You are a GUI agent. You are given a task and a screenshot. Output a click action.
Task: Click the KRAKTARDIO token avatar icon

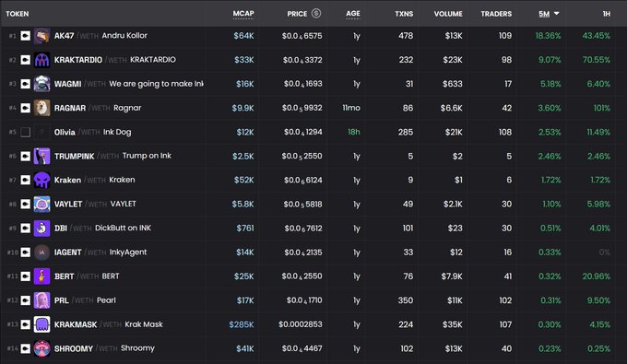tap(42, 60)
